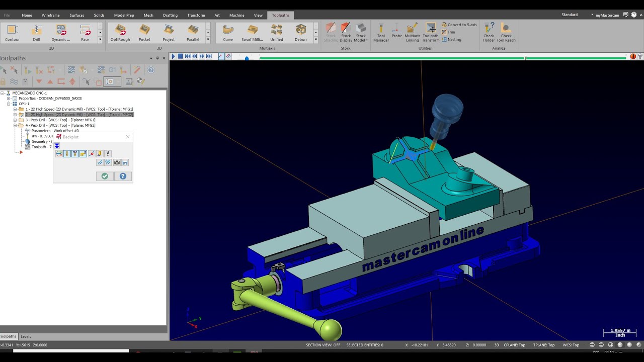644x362 pixels.
Task: Toggle display holder in Backplot dialog
Action: [75, 154]
